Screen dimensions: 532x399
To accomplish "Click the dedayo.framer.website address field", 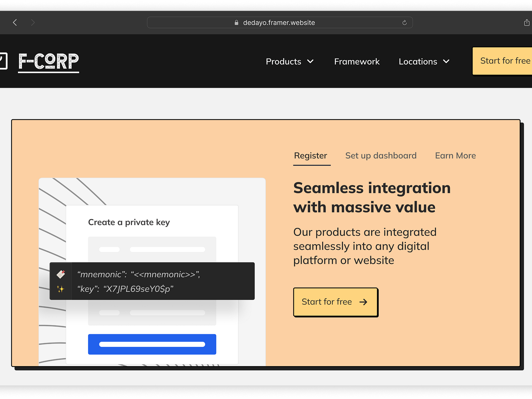I will (x=279, y=23).
